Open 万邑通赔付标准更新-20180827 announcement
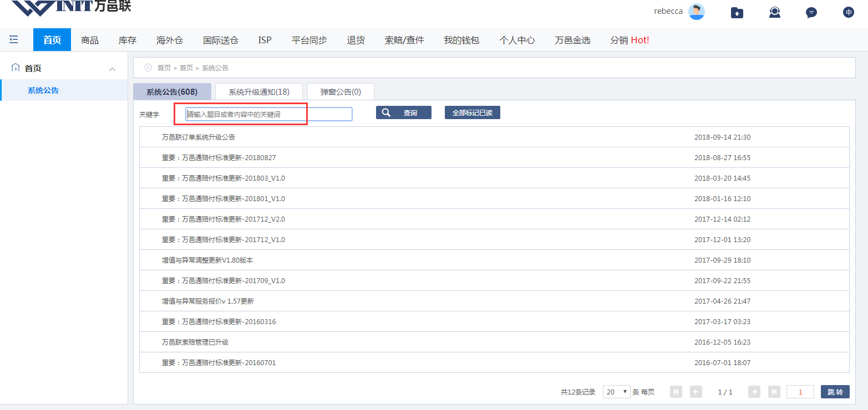Screen dimensions: 868x410 point(219,157)
